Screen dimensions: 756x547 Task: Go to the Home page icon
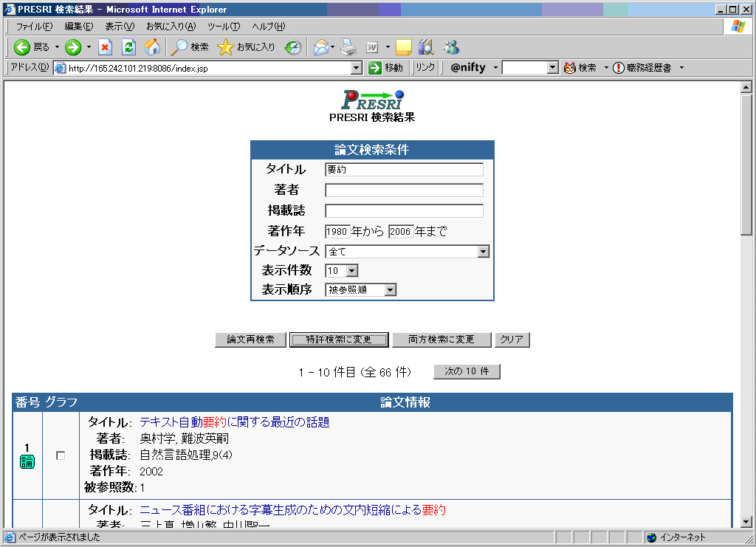tap(152, 47)
